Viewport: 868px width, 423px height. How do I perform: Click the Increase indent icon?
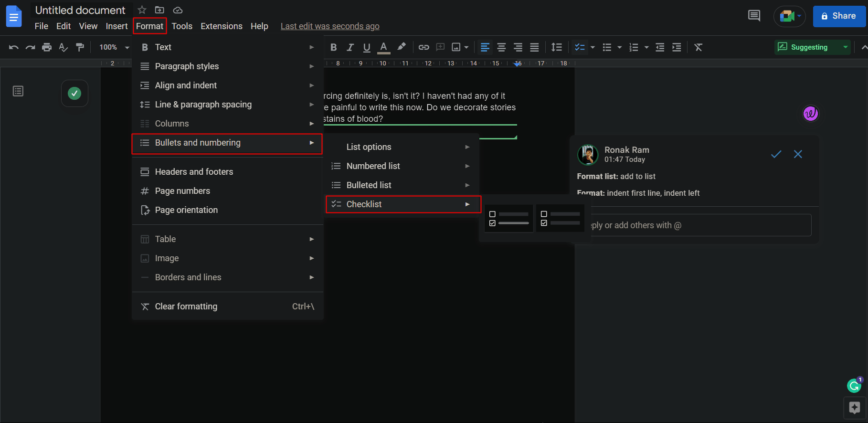click(677, 47)
